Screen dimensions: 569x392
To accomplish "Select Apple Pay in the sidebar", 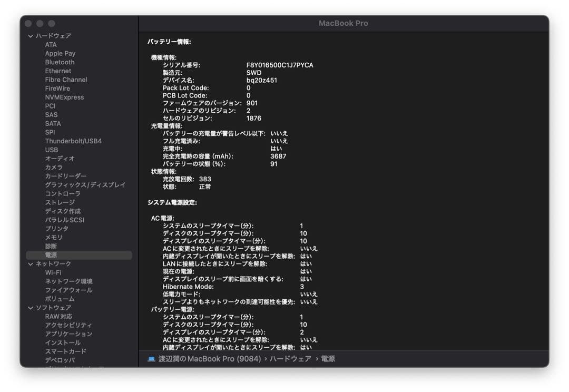I will coord(60,53).
